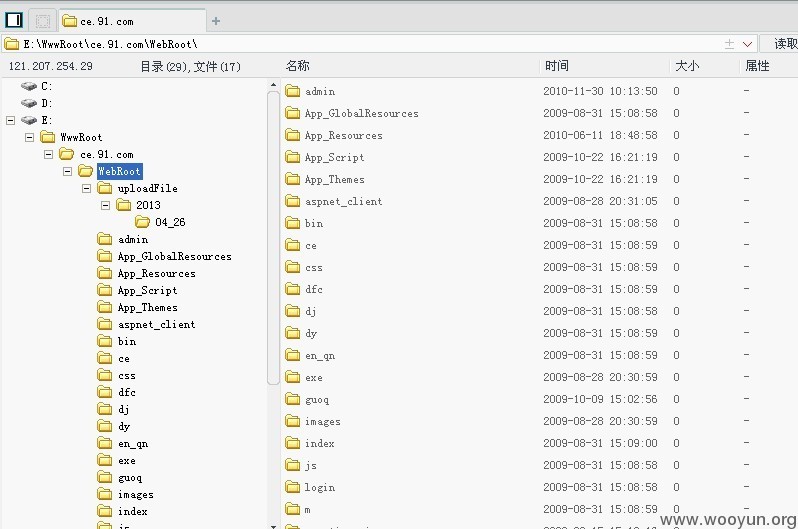Screen dimensions: 798x529
Task: Click the dj folder icon in file list
Action: (293, 311)
